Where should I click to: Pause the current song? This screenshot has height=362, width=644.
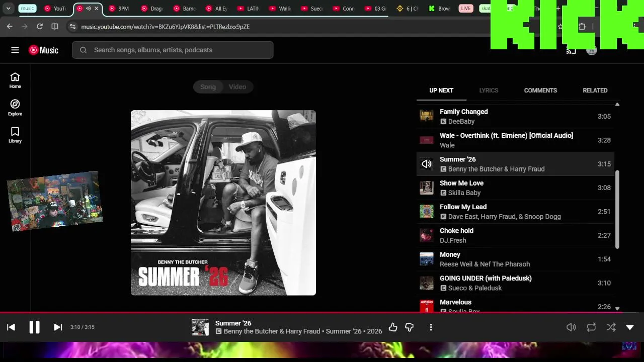click(34, 327)
